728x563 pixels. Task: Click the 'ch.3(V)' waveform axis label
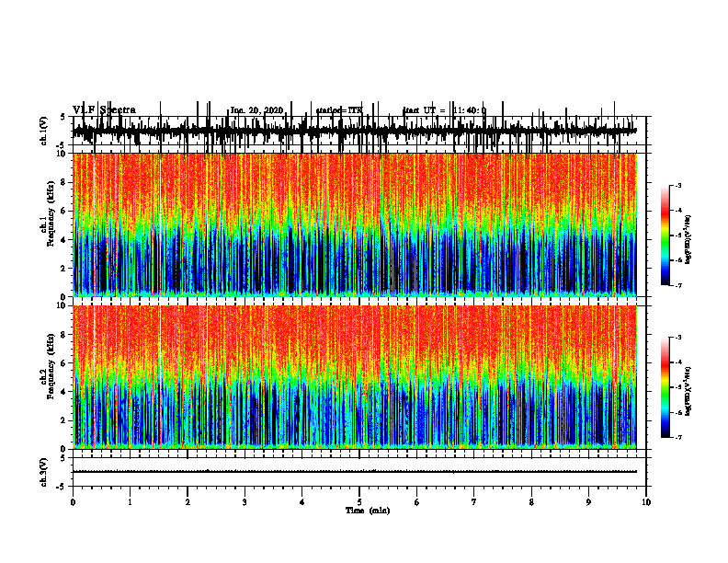[x=44, y=472]
